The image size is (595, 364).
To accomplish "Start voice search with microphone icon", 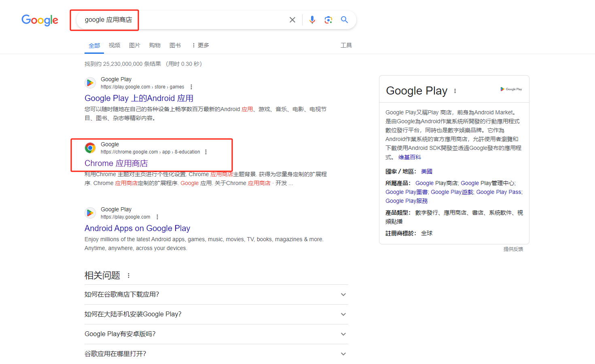I will (x=312, y=20).
